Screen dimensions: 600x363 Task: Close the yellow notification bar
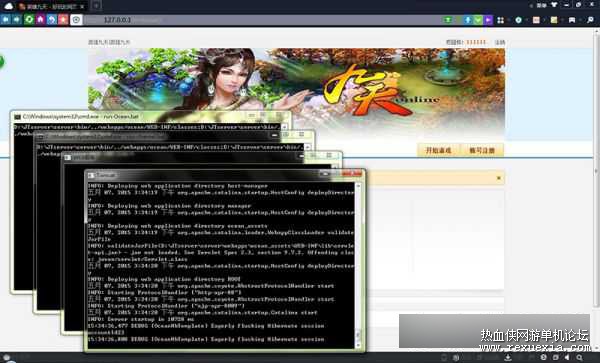pyautogui.click(x=498, y=178)
